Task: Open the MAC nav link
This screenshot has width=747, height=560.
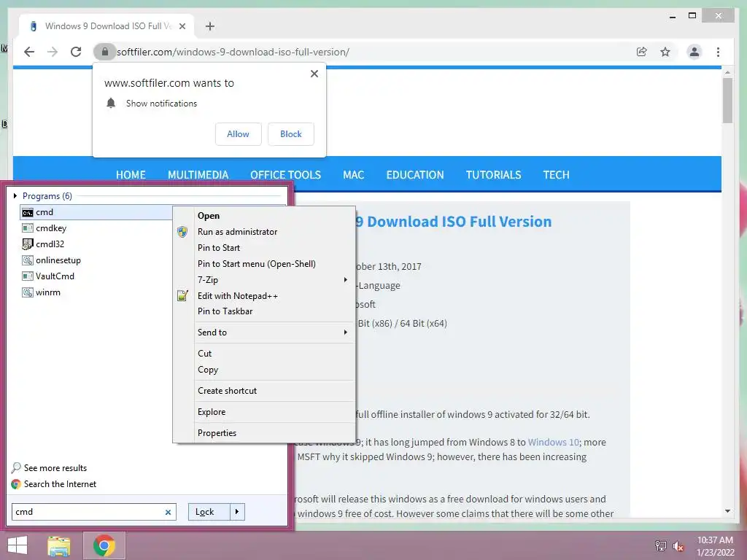Action: click(354, 175)
